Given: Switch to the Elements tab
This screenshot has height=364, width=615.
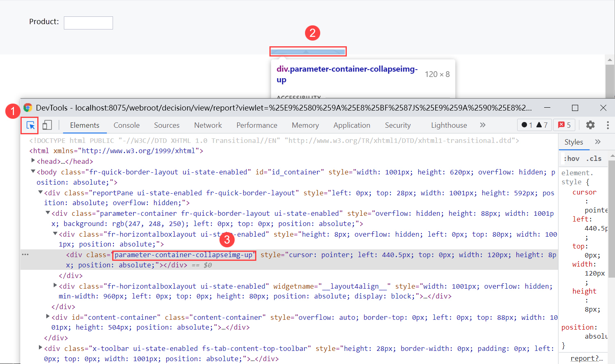Looking at the screenshot, I should 85,125.
